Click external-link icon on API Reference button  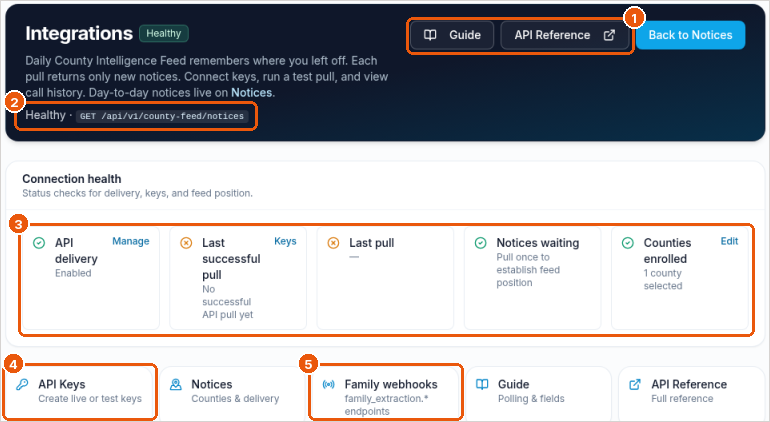coord(609,35)
